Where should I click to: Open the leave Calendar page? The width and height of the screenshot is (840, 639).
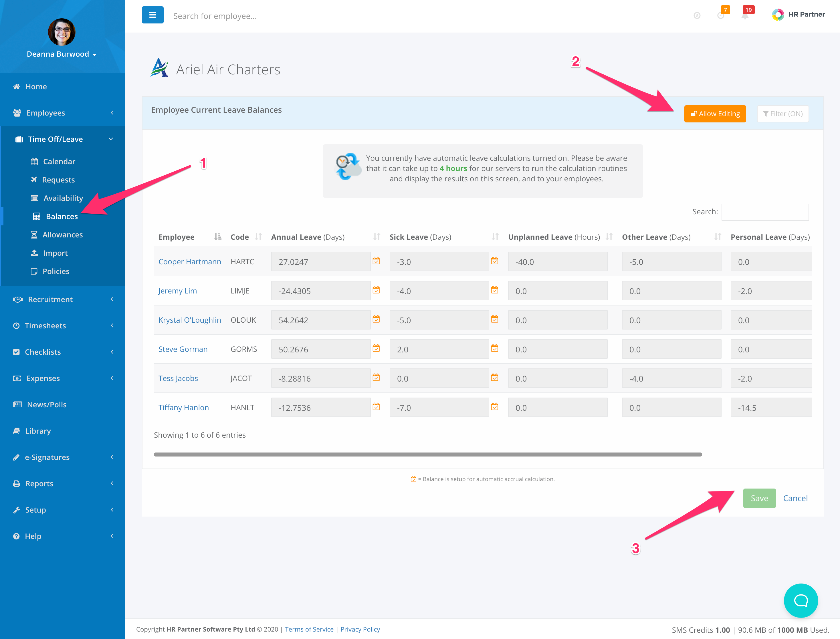[59, 162]
